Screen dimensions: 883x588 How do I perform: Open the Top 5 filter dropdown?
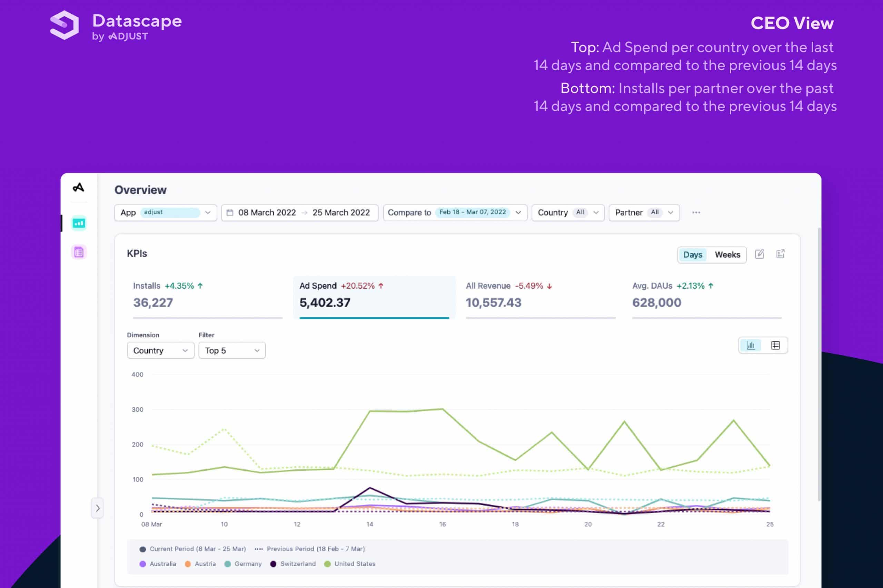(x=231, y=350)
